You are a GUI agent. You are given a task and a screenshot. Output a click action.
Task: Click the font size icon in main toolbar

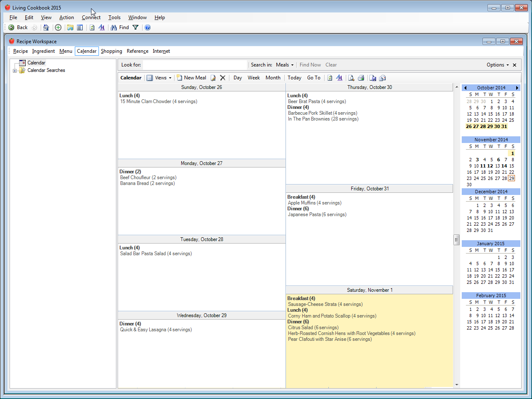[101, 27]
